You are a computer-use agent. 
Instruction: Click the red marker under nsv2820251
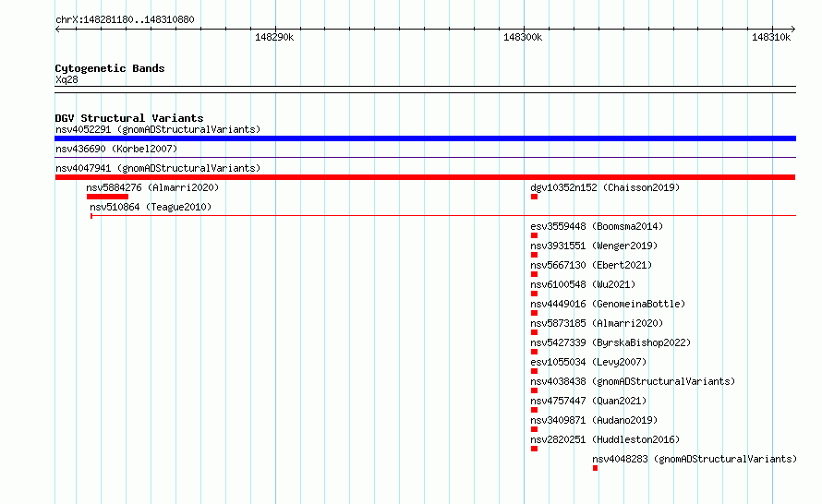pyautogui.click(x=534, y=449)
